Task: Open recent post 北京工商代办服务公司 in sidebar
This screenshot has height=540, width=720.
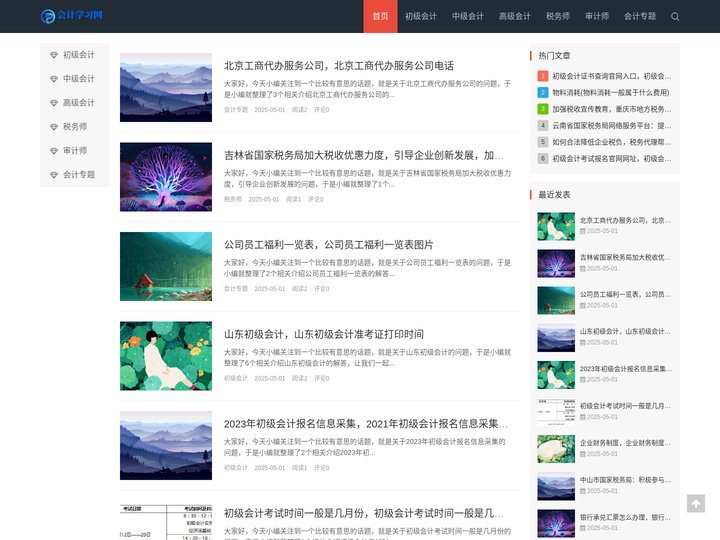Action: click(x=625, y=220)
